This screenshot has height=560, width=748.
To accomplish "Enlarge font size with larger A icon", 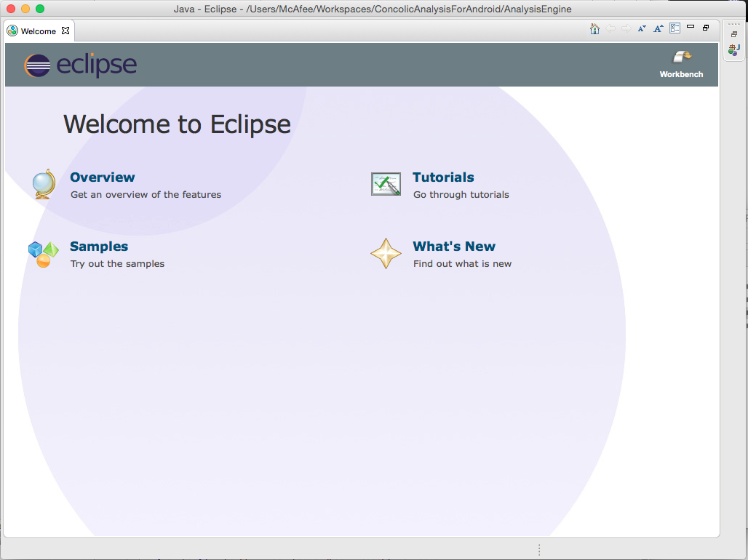I will coord(659,28).
